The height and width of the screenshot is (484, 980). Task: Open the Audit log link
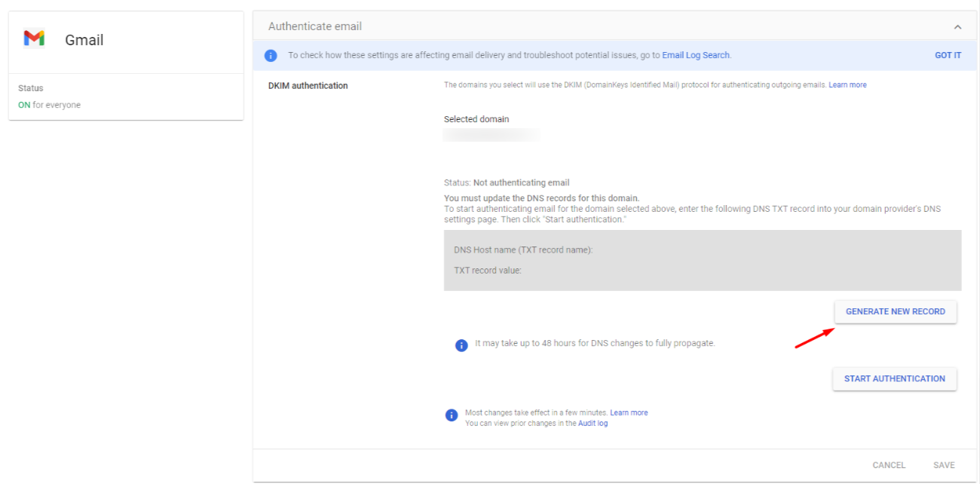pos(593,423)
